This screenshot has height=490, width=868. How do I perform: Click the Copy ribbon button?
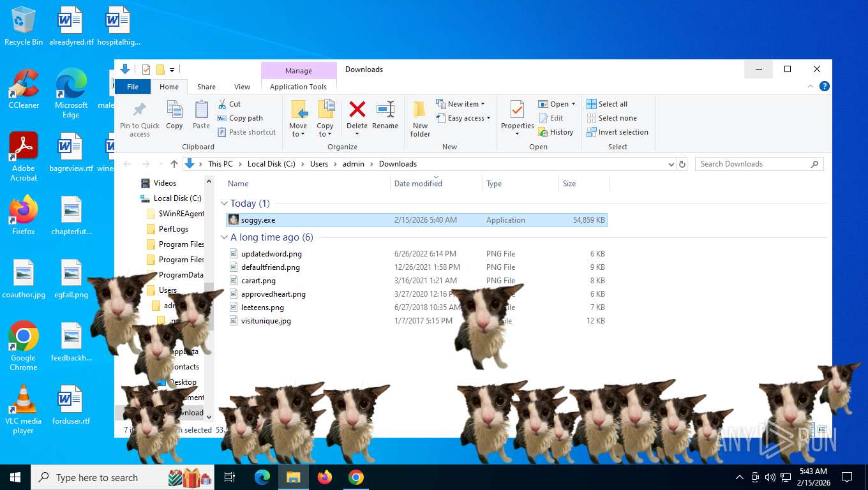tap(174, 115)
